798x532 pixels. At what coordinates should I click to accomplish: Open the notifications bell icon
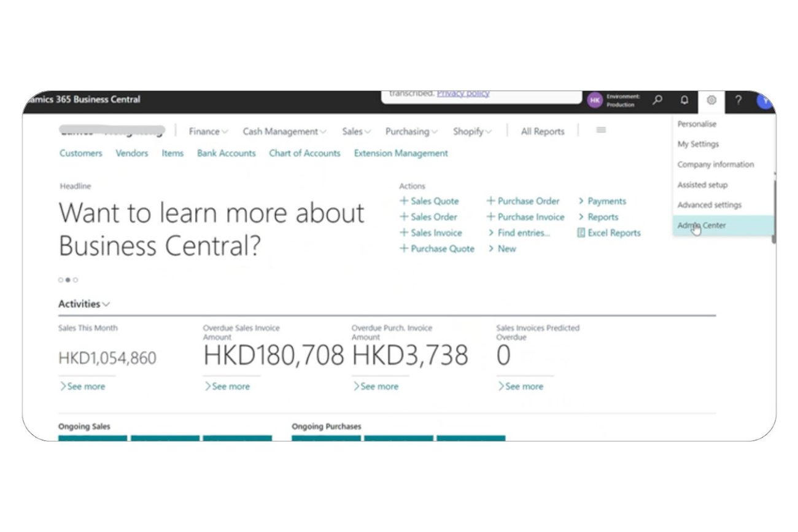[x=684, y=100]
